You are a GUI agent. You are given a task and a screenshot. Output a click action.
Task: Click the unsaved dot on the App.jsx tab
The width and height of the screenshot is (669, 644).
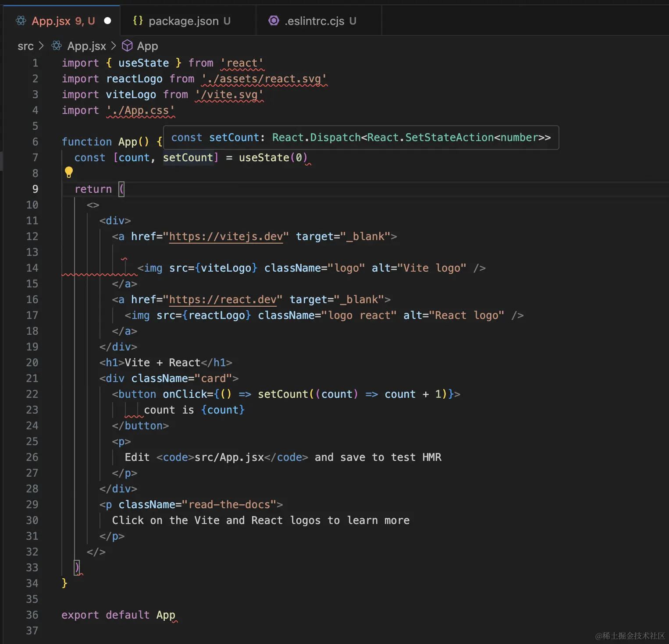click(107, 21)
